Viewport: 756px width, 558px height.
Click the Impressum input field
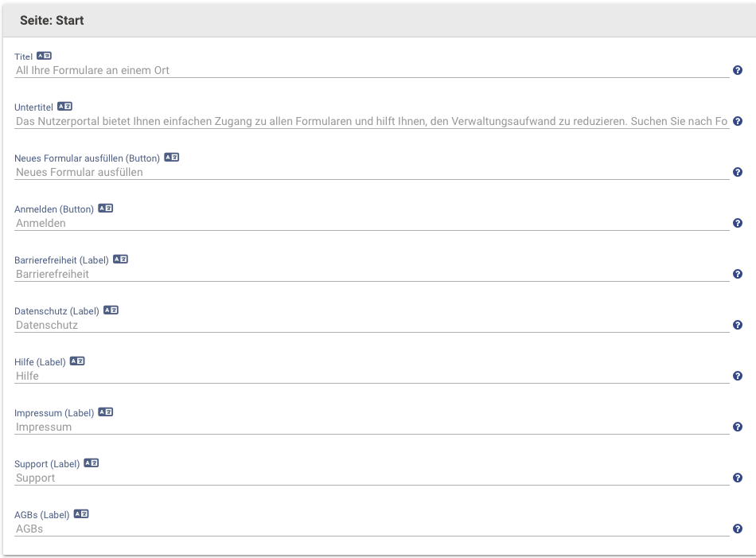pyautogui.click(x=372, y=427)
